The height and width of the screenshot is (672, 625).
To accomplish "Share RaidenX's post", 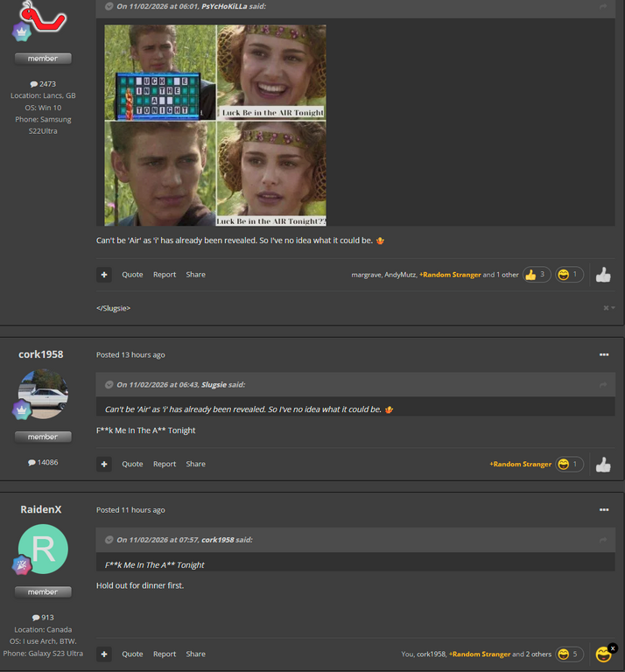I will (195, 654).
